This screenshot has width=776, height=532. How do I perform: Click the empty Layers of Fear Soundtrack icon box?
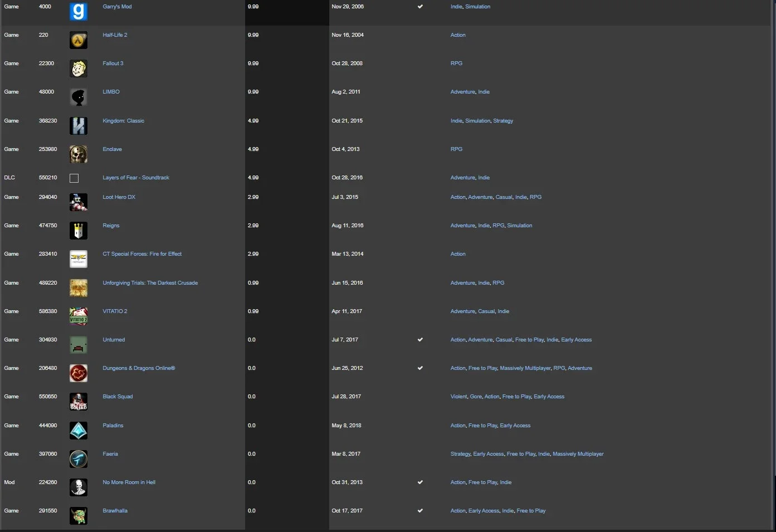(74, 178)
